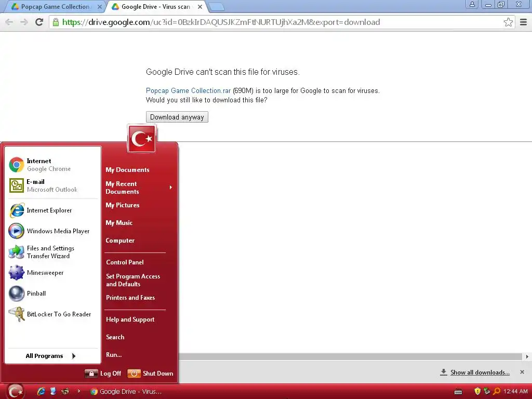The width and height of the screenshot is (532, 399).
Task: Click the third quick launch icon
Action: (65, 391)
